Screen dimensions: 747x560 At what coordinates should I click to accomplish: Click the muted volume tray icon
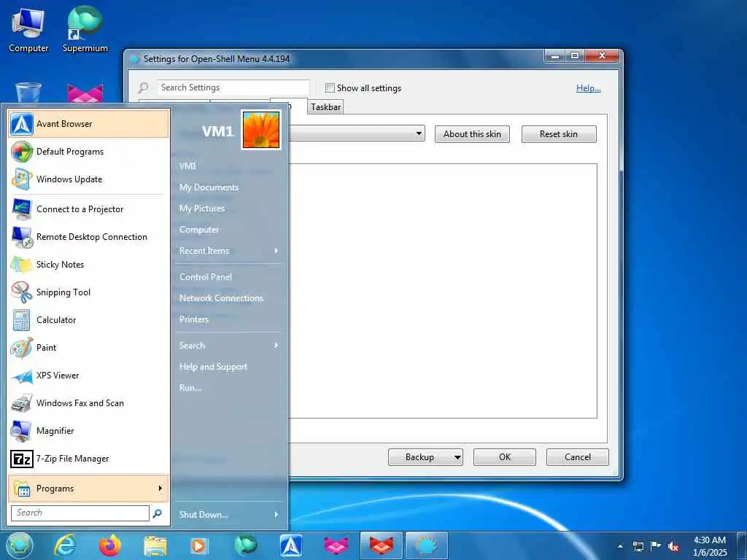tap(673, 546)
